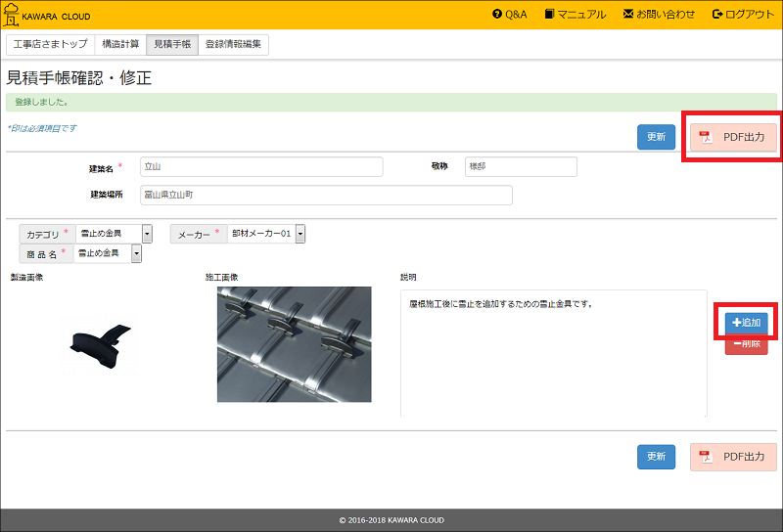Click the top PDF出力 button

pyautogui.click(x=733, y=138)
